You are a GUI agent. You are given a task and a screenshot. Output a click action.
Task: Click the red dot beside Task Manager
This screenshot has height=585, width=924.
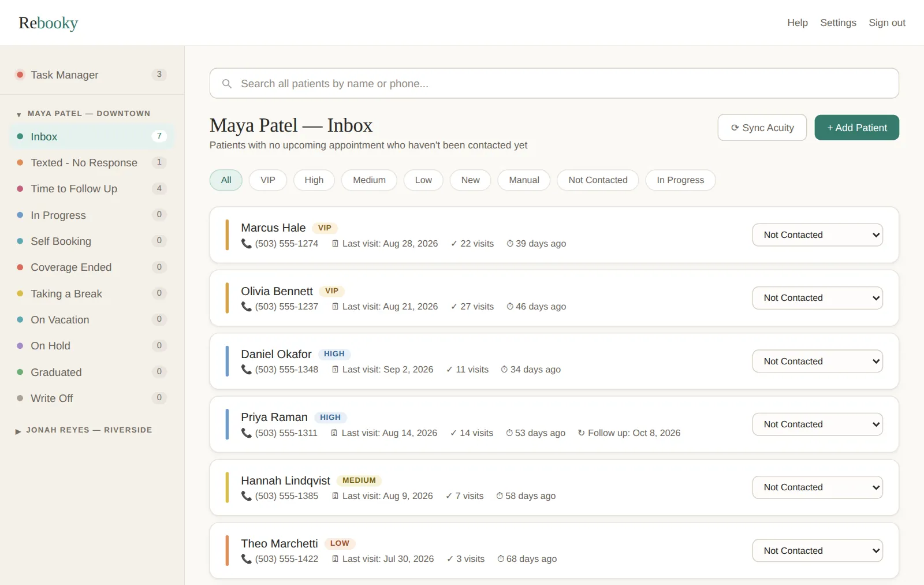(x=20, y=74)
